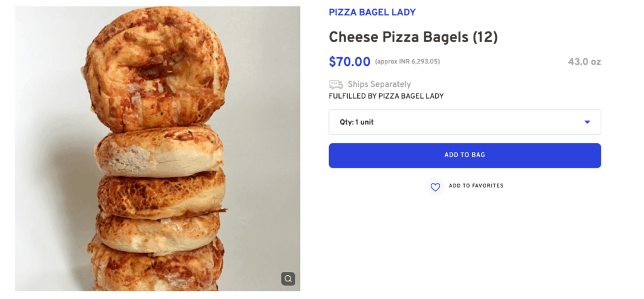Click the approx INR 6,293.05 conversion text
The height and width of the screenshot is (299, 644).
tap(407, 62)
